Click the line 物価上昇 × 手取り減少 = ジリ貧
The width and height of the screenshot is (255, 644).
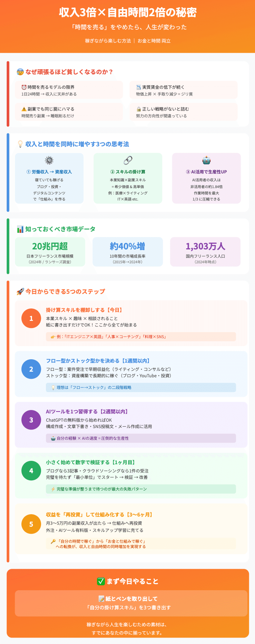coord(164,94)
